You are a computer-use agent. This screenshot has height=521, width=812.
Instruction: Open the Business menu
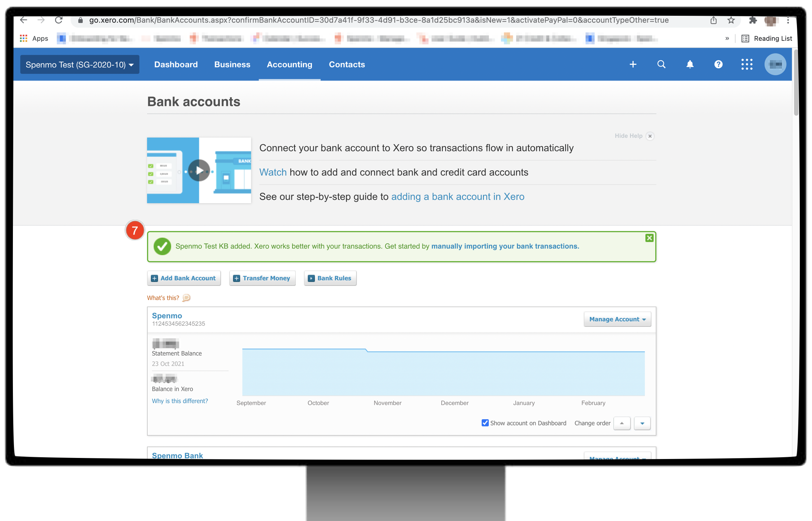click(232, 64)
